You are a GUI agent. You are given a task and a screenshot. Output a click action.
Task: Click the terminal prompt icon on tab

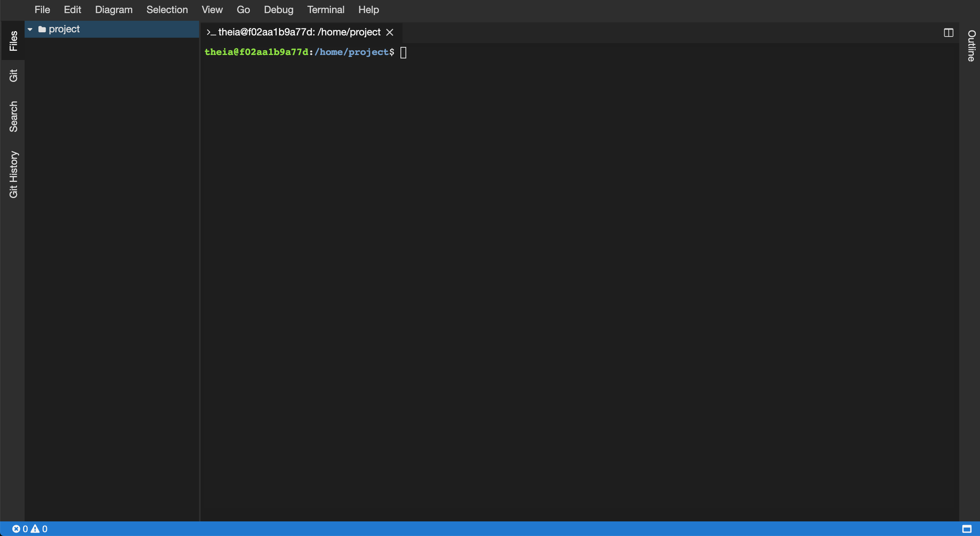pyautogui.click(x=211, y=32)
